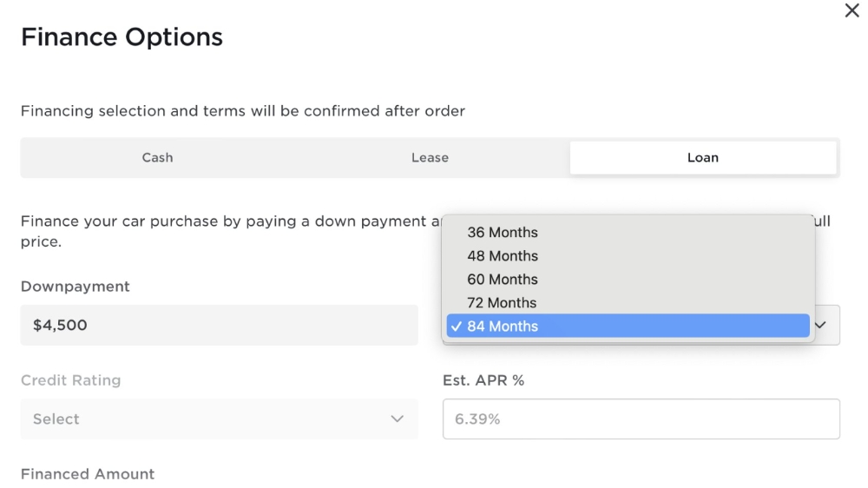The width and height of the screenshot is (868, 488).
Task: Click the term dropdown chevron behind the list
Action: click(820, 325)
